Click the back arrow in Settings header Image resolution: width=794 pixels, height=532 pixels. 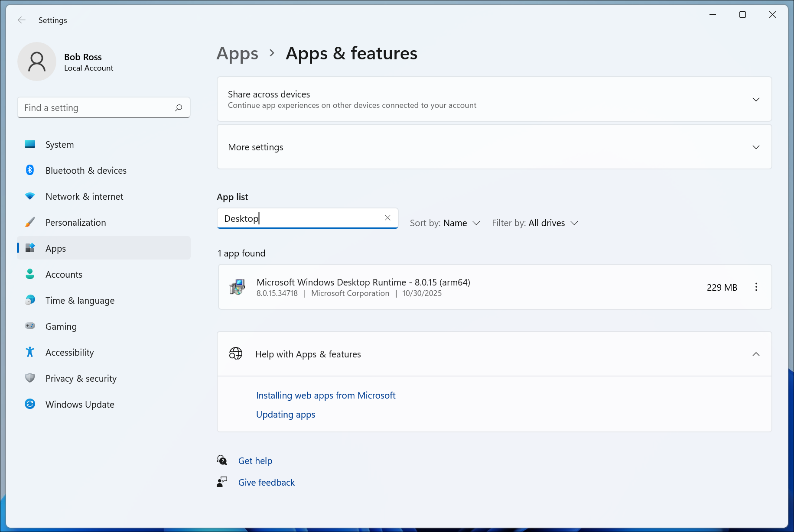click(22, 20)
